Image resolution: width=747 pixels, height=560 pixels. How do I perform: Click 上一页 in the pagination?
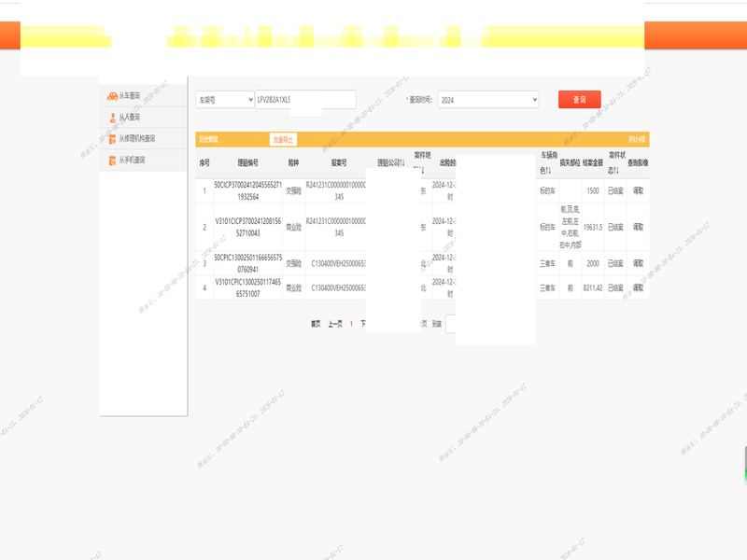(334, 324)
